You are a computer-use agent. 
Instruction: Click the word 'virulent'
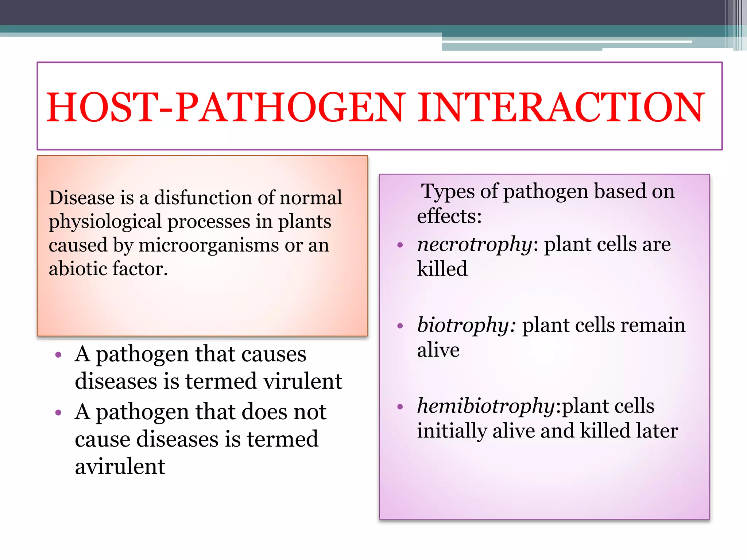pyautogui.click(x=303, y=381)
